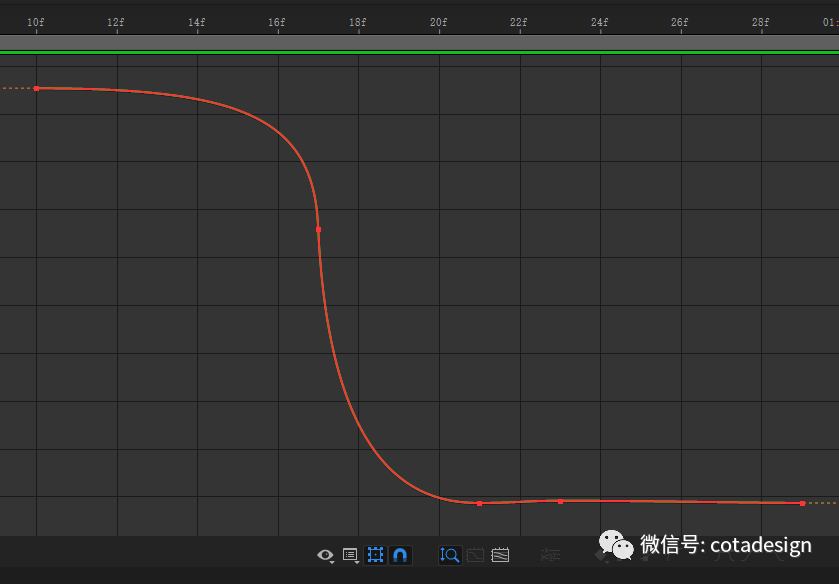
Task: Select the mid-curve keyframe near 17f
Action: click(318, 229)
